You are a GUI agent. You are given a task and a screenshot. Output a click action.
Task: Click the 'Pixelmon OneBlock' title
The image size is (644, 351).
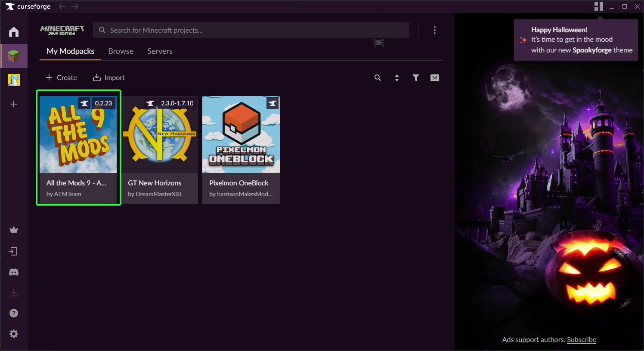click(239, 183)
